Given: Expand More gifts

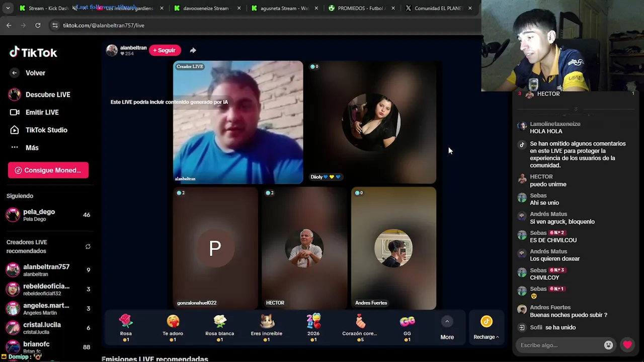Looking at the screenshot, I should [447, 328].
